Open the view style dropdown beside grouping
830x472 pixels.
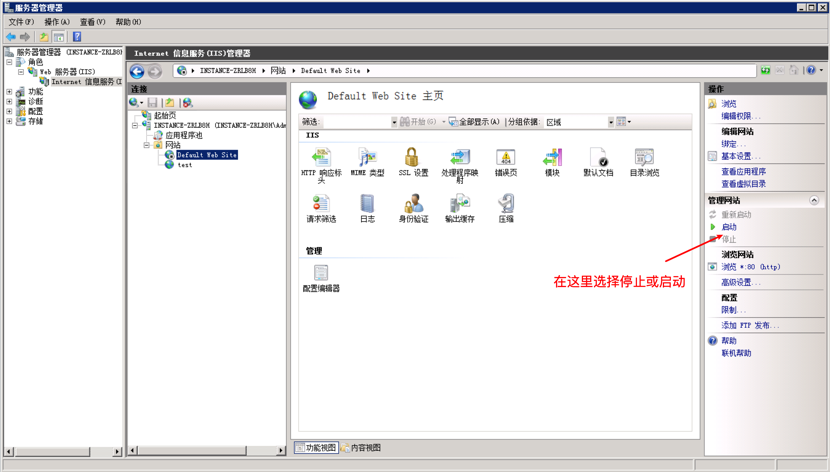pos(624,122)
